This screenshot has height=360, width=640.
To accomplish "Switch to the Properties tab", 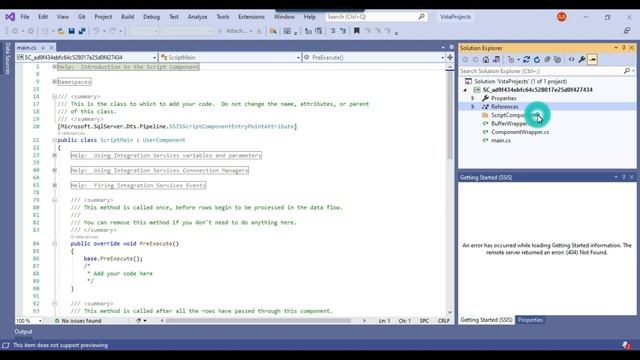I will tap(530, 320).
